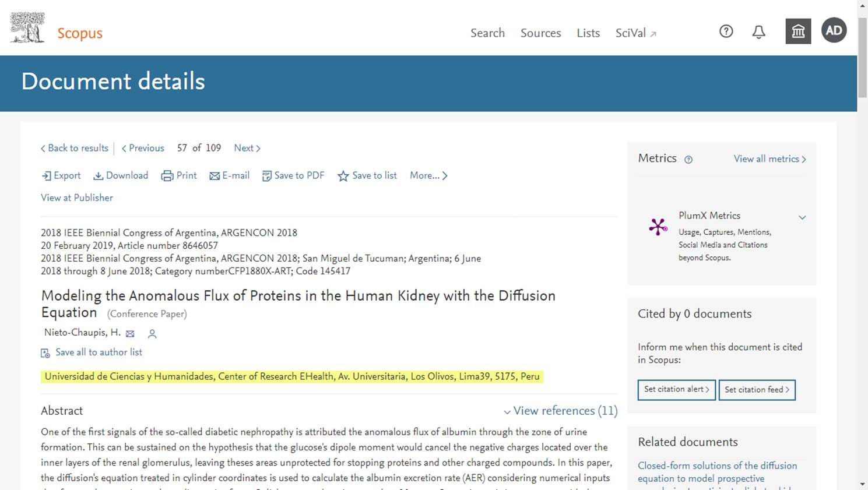This screenshot has width=868, height=490.
Task: Go to Next document result
Action: point(247,148)
